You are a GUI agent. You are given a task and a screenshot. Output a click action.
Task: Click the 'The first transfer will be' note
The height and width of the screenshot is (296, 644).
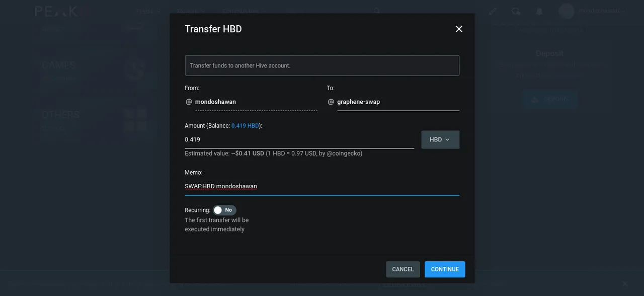pyautogui.click(x=216, y=220)
